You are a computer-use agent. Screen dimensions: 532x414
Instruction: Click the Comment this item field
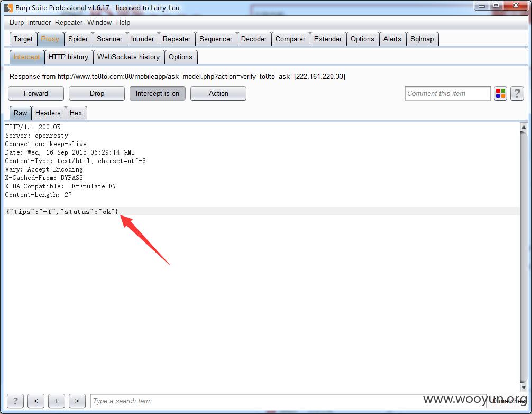447,93
